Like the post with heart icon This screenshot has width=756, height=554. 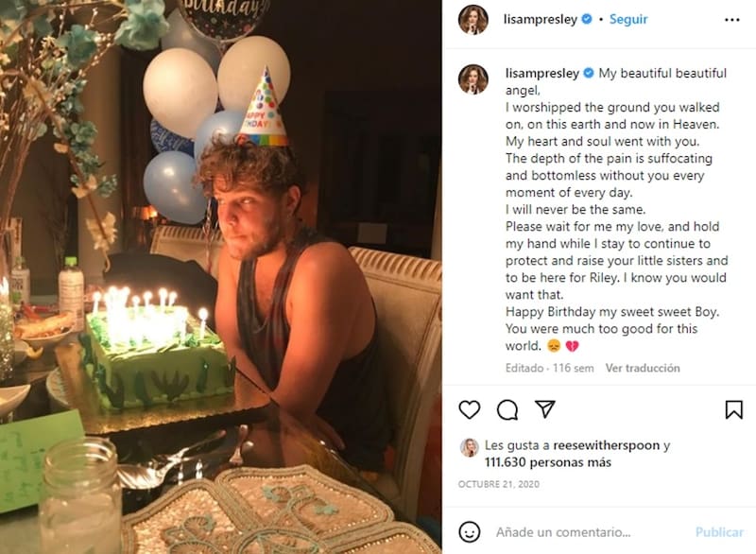click(470, 409)
